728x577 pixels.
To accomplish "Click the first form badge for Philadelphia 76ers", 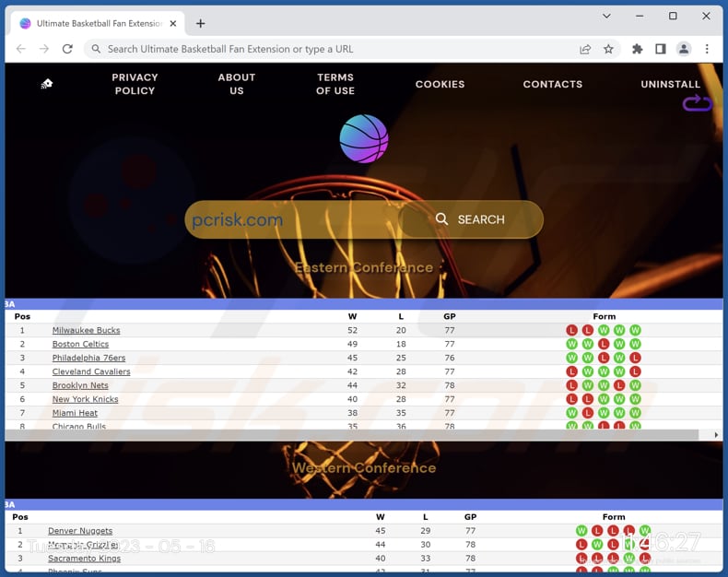I will (572, 358).
